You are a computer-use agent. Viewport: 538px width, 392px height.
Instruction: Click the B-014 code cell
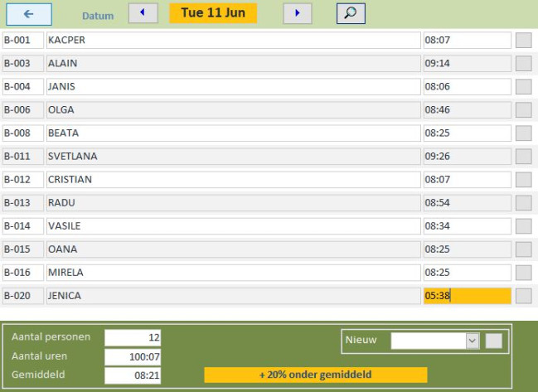[23, 226]
